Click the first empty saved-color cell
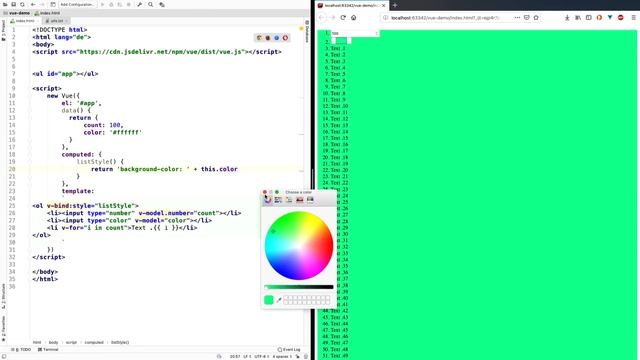This screenshot has height=360, width=640. tap(286, 298)
